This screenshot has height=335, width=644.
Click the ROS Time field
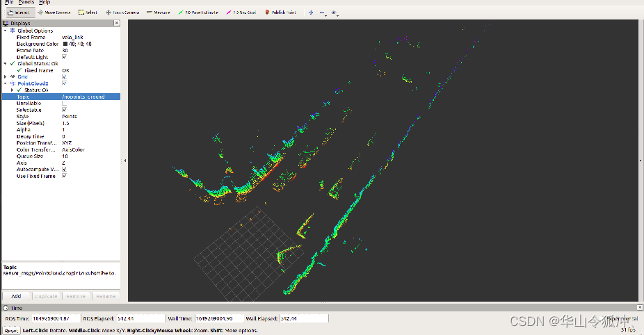pyautogui.click(x=56, y=318)
